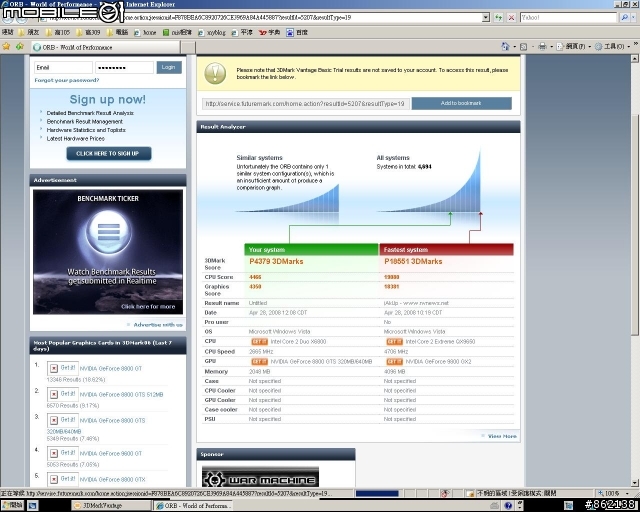Screen dimensions: 640x512
Task: Click the Windows 開始 Start button
Action: (x=12, y=505)
